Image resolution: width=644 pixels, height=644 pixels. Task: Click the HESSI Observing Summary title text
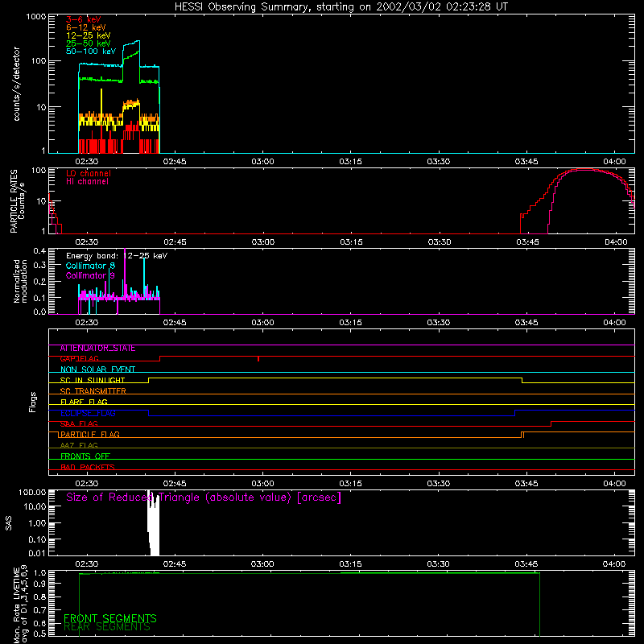(341, 7)
